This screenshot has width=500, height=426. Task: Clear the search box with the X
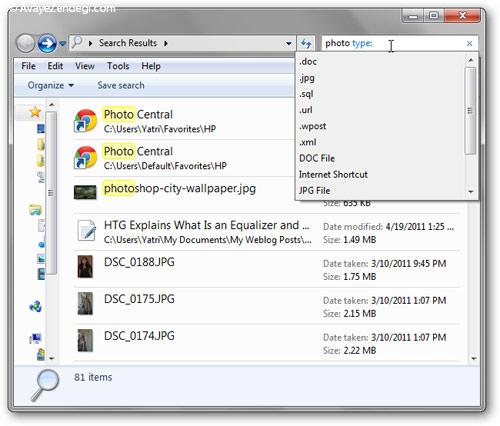tap(469, 43)
